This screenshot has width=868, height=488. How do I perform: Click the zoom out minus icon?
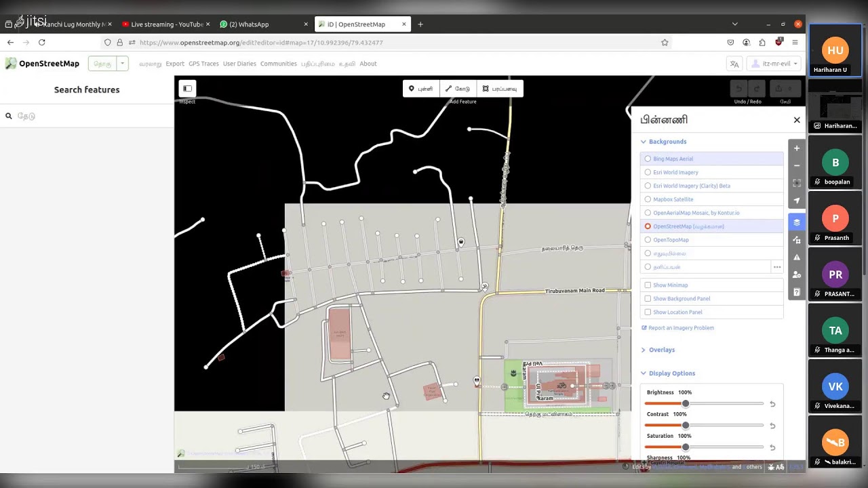pos(797,165)
